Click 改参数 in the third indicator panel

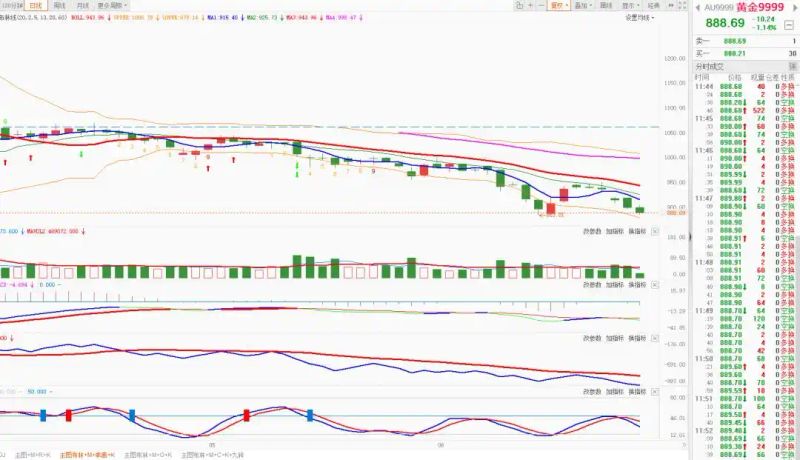coord(592,339)
